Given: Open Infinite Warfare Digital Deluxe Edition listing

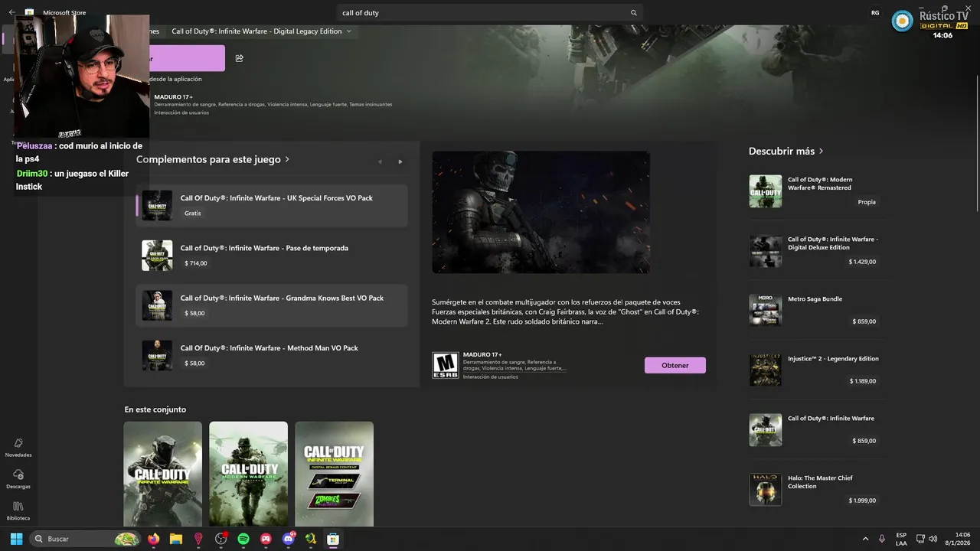Looking at the screenshot, I should (x=816, y=250).
